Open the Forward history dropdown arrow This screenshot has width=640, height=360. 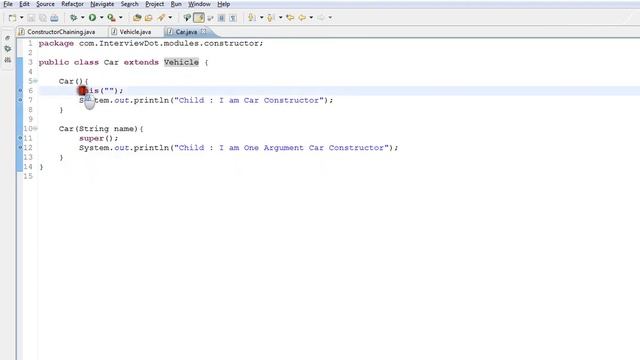(330, 18)
